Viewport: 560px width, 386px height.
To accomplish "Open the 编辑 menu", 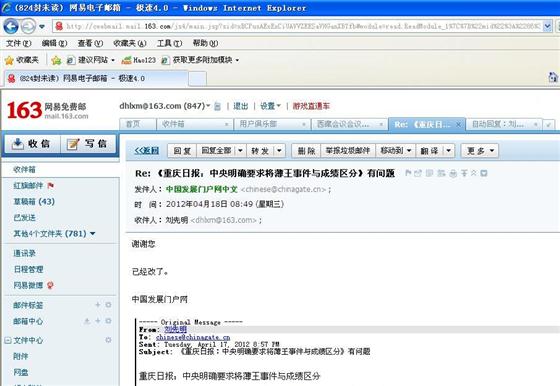I will (x=54, y=43).
